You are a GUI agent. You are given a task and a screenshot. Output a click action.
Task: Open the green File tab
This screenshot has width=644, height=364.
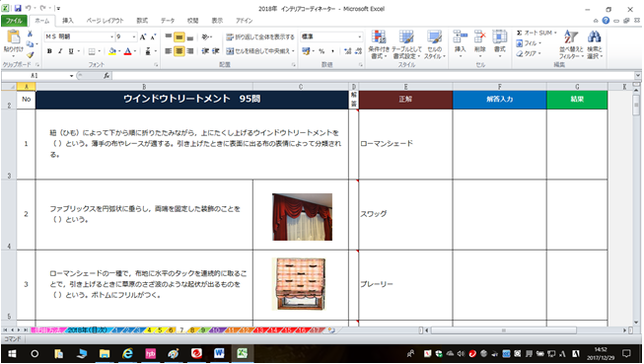coord(14,21)
